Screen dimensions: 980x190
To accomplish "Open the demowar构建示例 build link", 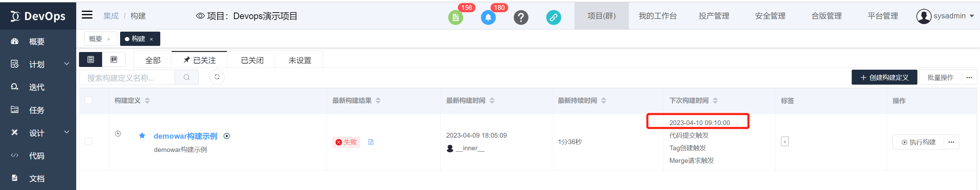I will [185, 136].
